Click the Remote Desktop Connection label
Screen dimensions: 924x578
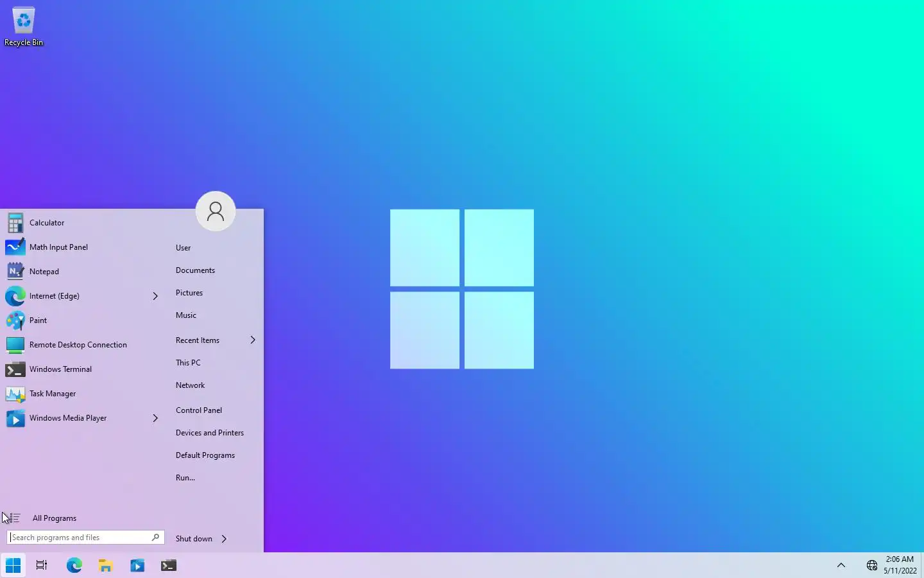[78, 345]
